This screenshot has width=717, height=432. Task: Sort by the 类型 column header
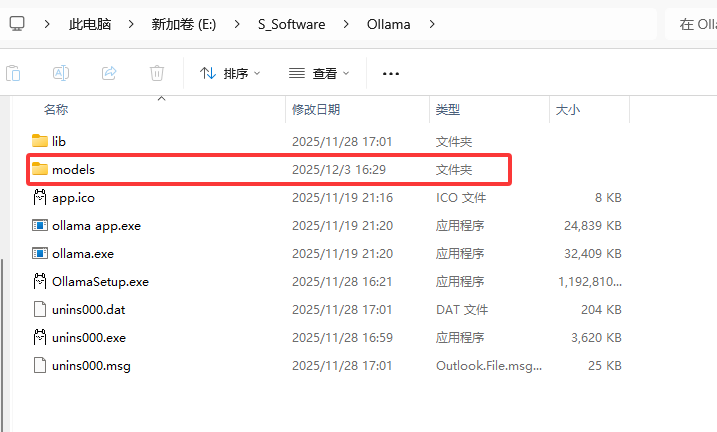[x=448, y=110]
